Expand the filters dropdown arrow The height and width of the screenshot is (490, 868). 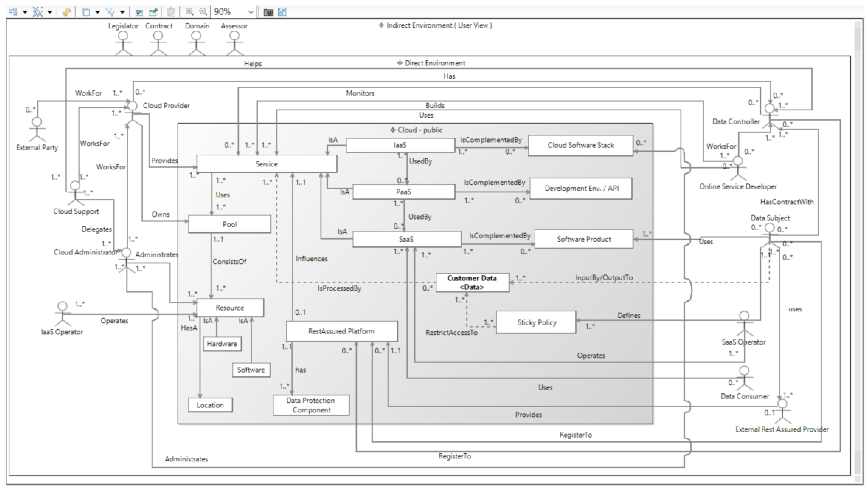(122, 12)
